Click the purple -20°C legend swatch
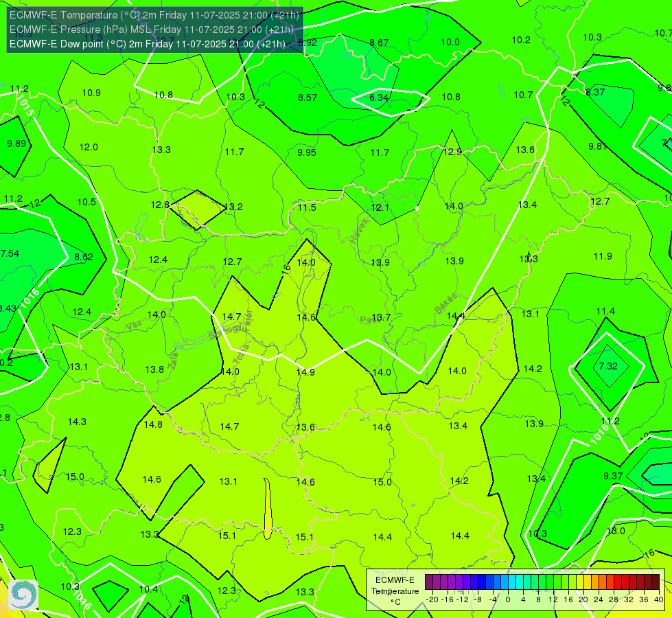Image resolution: width=672 pixels, height=618 pixels. tap(429, 582)
